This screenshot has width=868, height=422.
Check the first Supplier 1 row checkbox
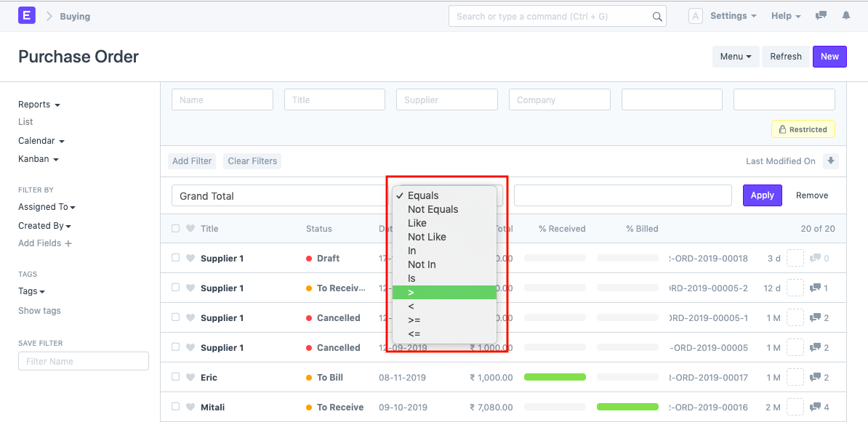(x=175, y=258)
